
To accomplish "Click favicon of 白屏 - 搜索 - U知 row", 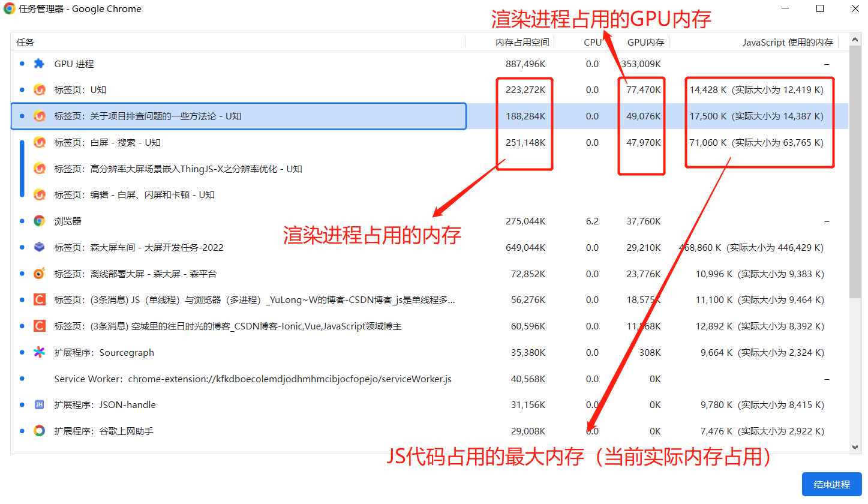I will 39,142.
